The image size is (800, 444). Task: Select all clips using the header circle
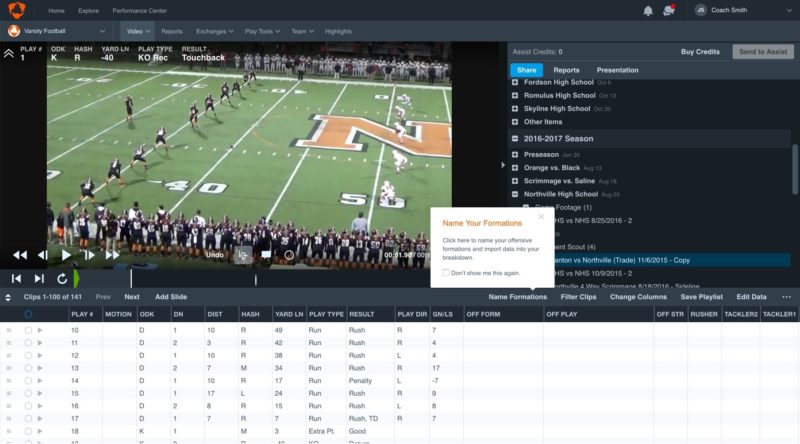click(x=28, y=314)
